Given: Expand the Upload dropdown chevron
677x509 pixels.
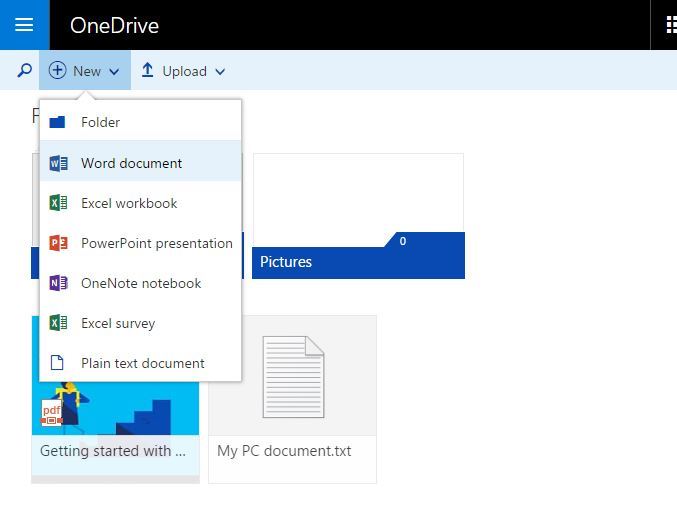Looking at the screenshot, I should [220, 72].
